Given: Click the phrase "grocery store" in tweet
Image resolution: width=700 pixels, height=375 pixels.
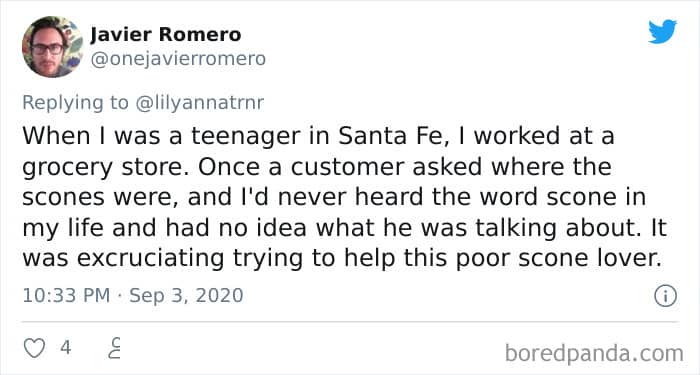Looking at the screenshot, I should (x=107, y=168).
